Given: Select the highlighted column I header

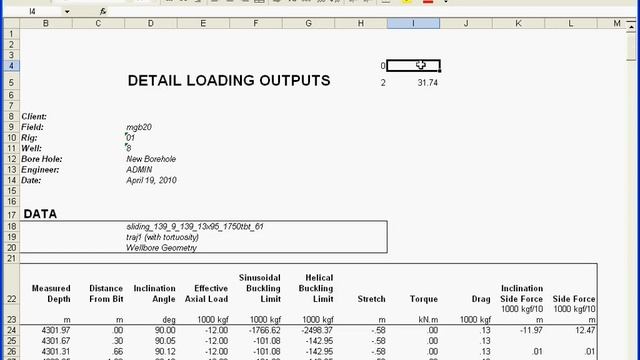Looking at the screenshot, I should pyautogui.click(x=413, y=24).
